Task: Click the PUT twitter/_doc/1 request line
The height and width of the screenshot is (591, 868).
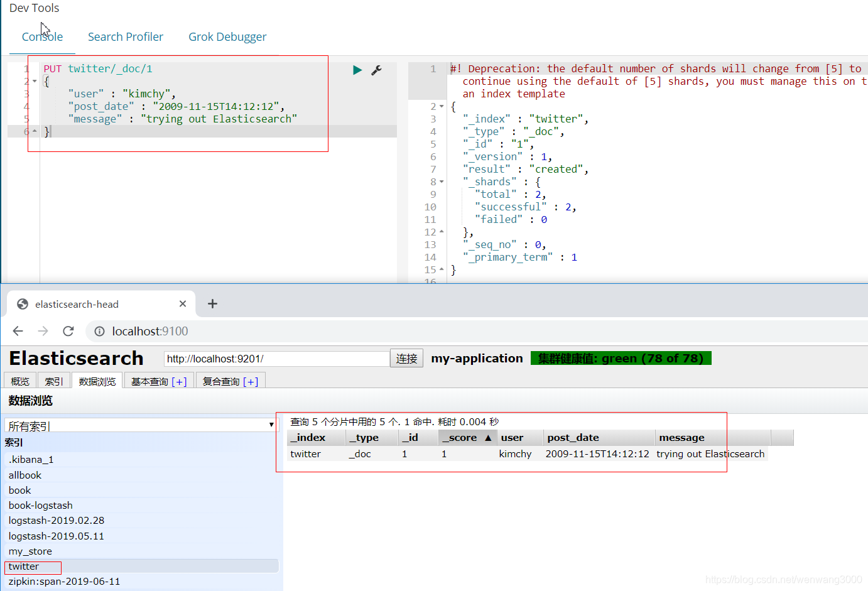Action: tap(98, 68)
